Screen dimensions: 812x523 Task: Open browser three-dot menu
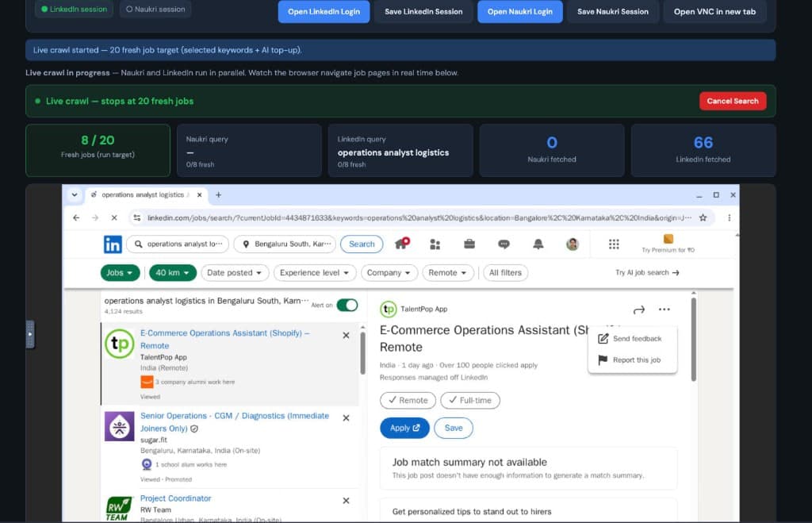pos(730,217)
